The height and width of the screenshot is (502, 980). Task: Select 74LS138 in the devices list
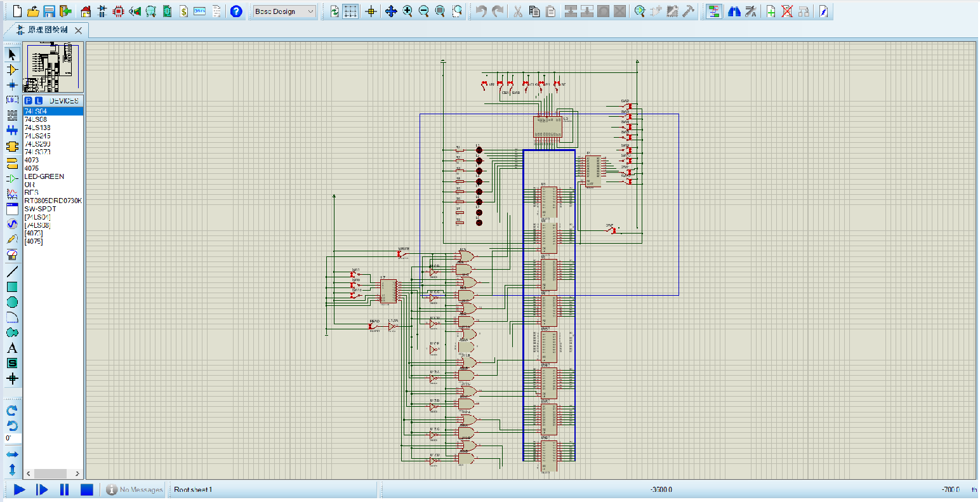point(37,128)
